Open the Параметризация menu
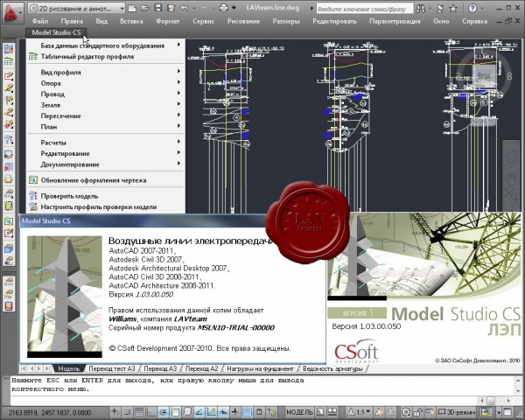The height and width of the screenshot is (420, 525). pos(395,21)
